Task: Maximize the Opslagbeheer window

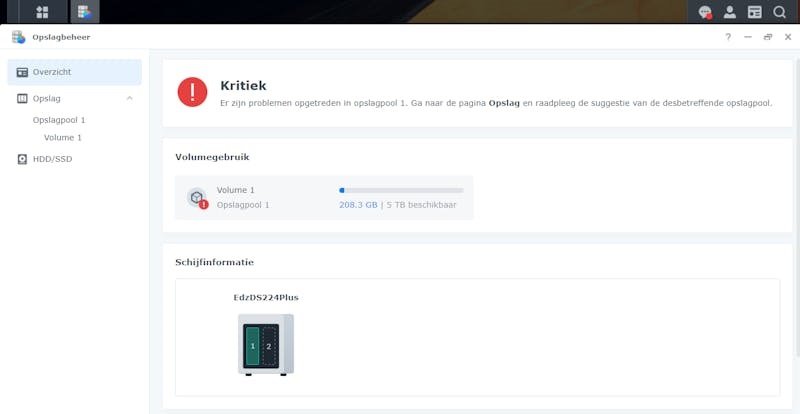Action: (x=768, y=37)
